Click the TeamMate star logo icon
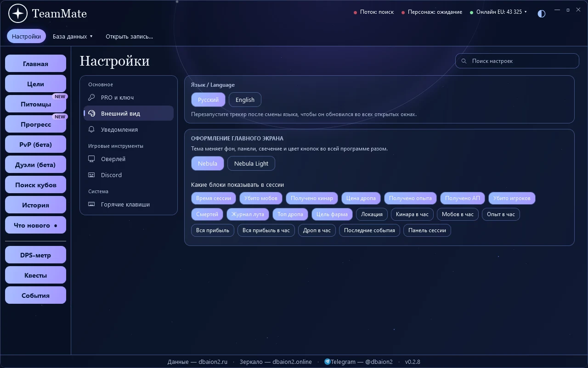This screenshot has width=588, height=368. 18,13
